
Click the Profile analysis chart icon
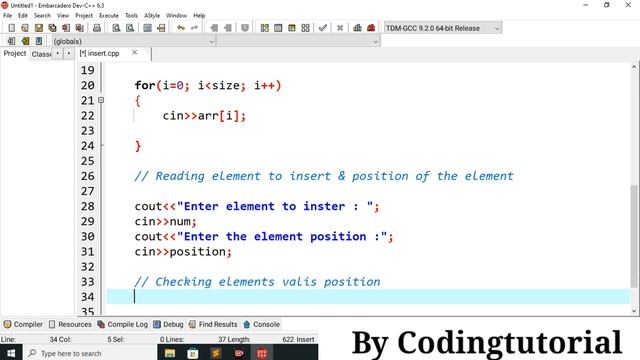click(357, 28)
